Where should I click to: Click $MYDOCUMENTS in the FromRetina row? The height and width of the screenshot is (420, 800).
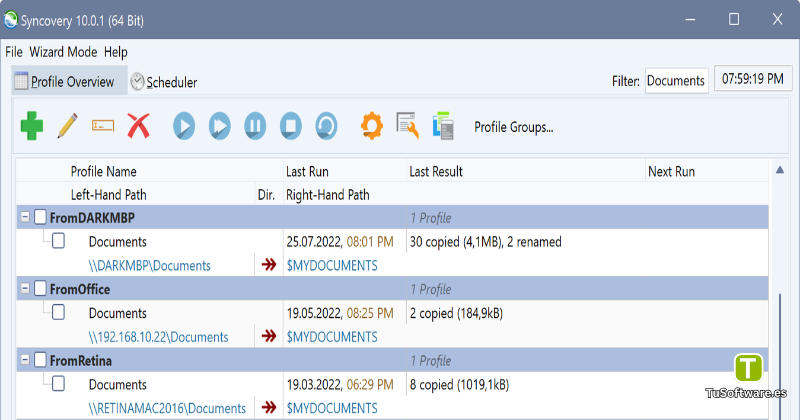pyautogui.click(x=332, y=408)
